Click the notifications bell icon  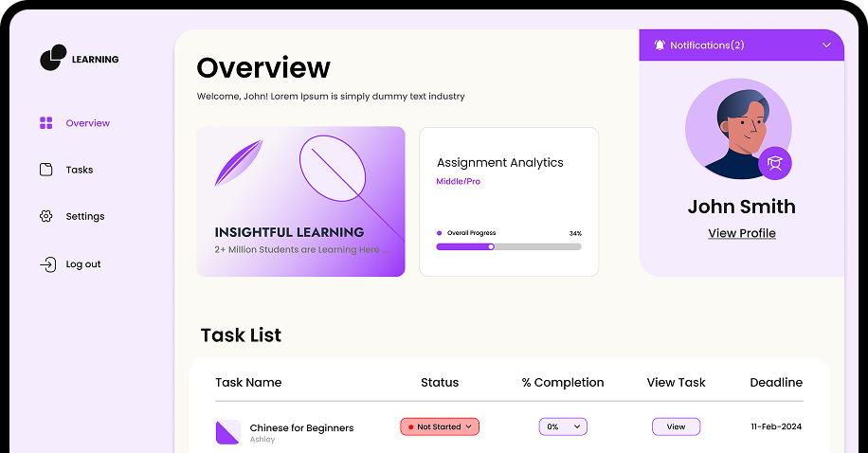point(660,45)
